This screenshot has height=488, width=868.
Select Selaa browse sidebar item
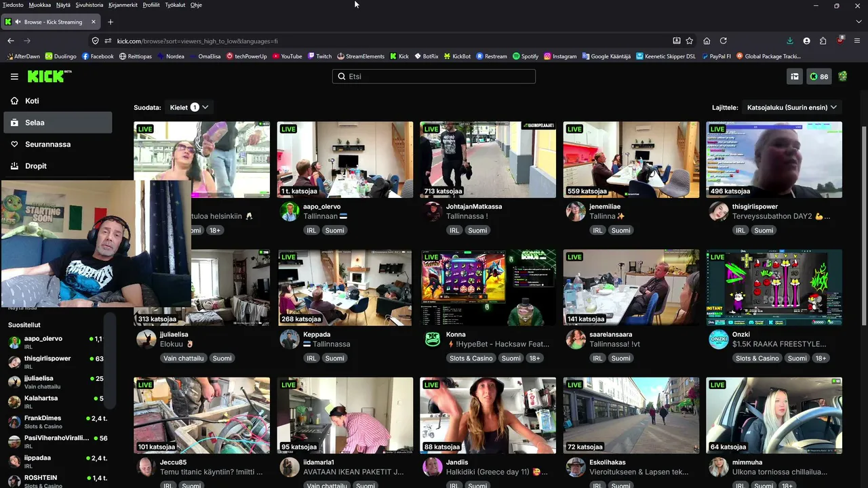coord(58,123)
